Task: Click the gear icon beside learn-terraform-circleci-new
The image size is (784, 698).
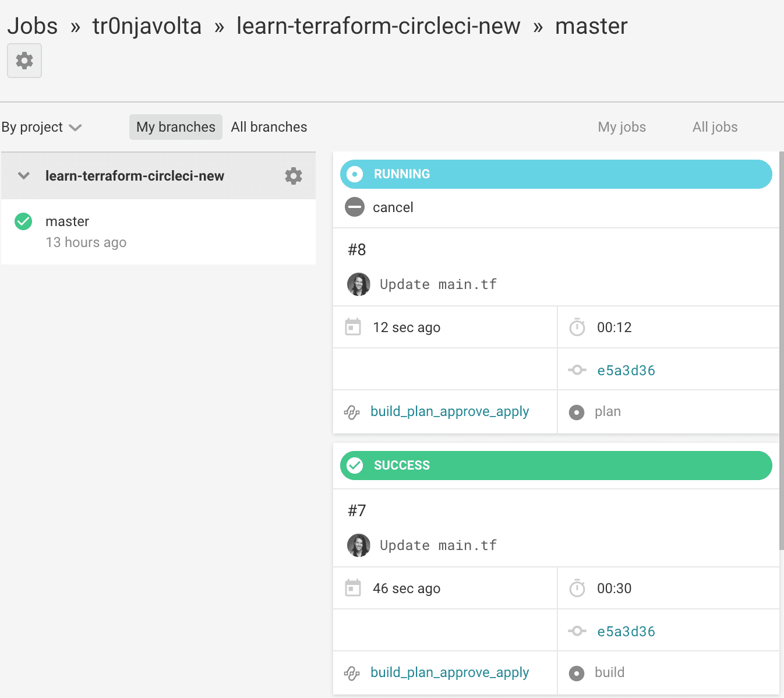Action: (x=294, y=175)
